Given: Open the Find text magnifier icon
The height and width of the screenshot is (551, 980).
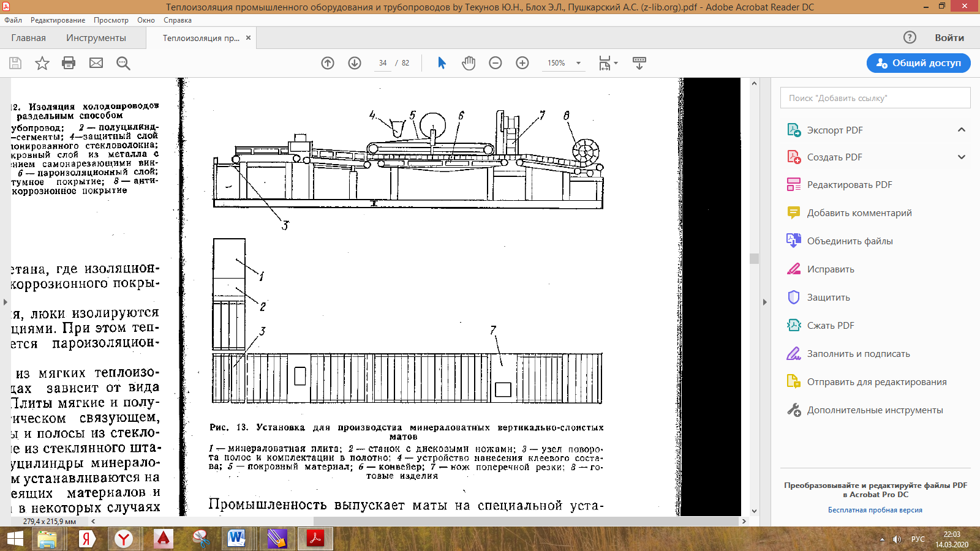Looking at the screenshot, I should point(123,63).
